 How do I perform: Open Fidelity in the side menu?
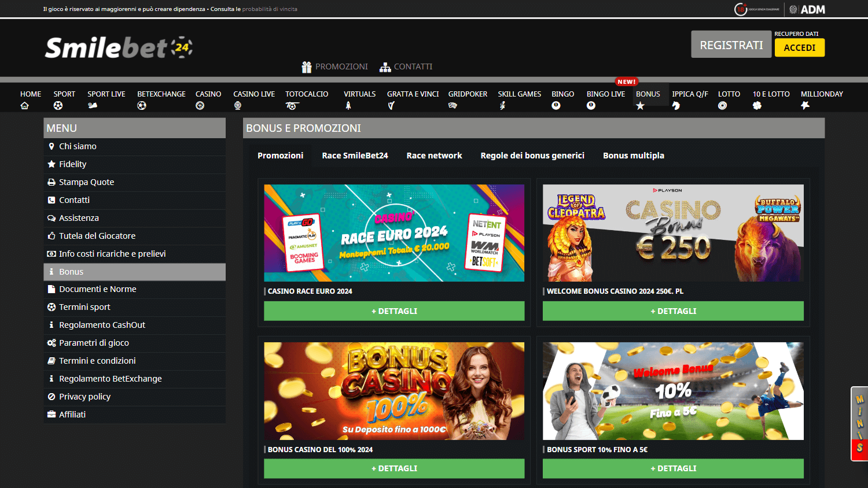(x=134, y=164)
